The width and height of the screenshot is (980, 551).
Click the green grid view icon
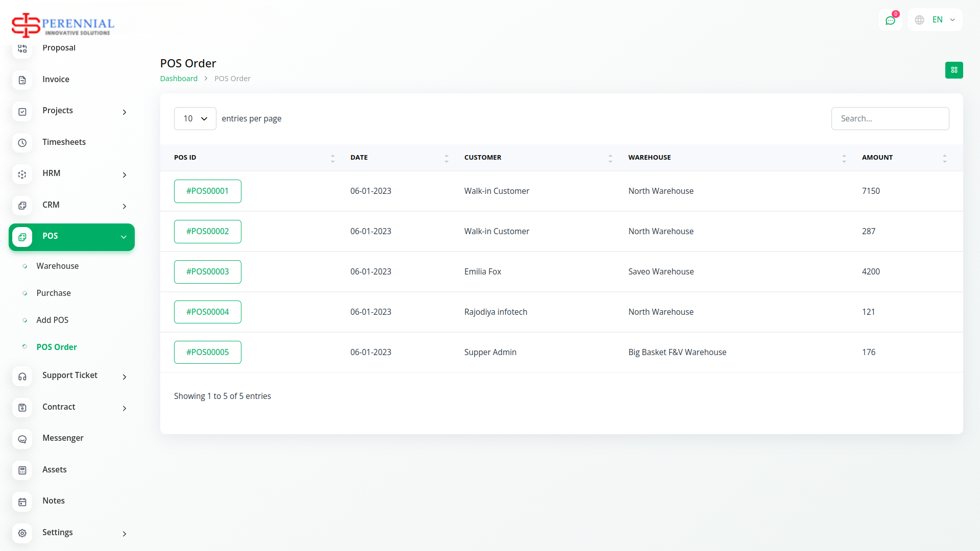click(953, 70)
